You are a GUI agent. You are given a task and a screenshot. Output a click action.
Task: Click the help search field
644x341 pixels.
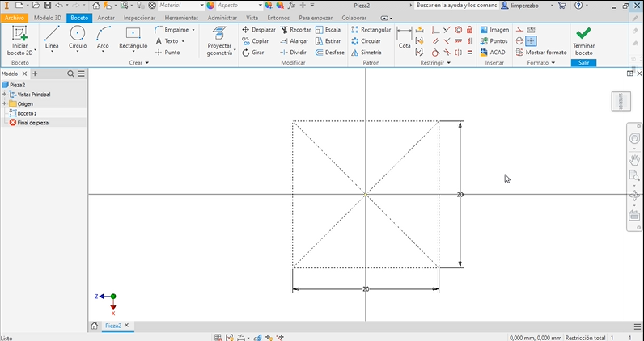456,6
